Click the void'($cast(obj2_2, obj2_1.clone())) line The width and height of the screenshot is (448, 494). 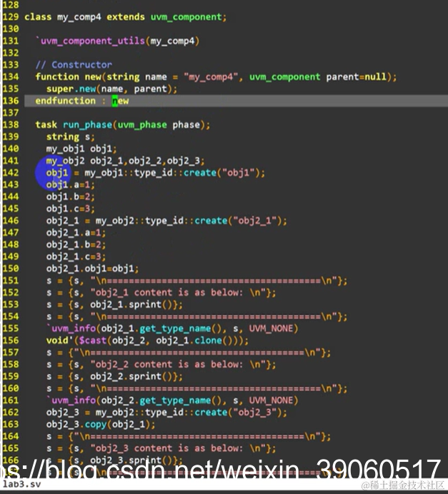coord(147,340)
